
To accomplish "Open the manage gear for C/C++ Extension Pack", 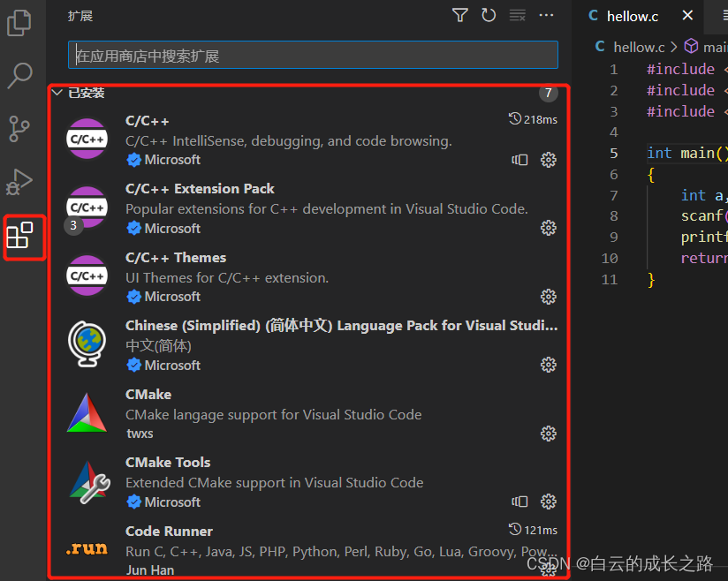I will 549,228.
